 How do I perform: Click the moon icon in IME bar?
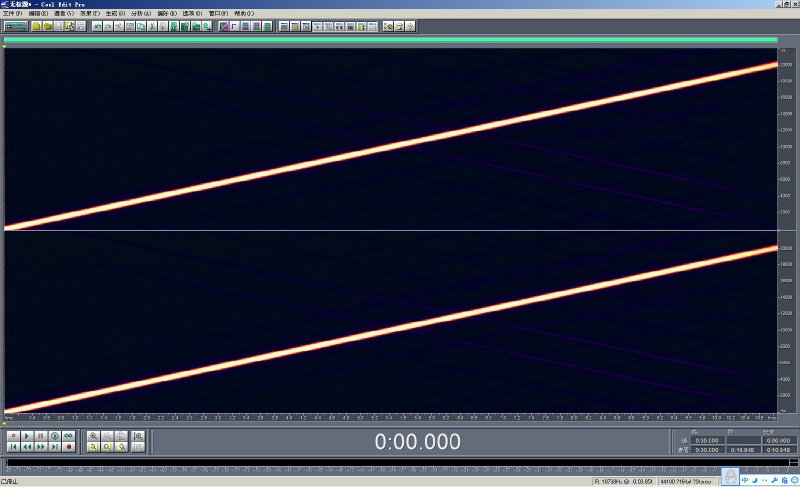755,480
